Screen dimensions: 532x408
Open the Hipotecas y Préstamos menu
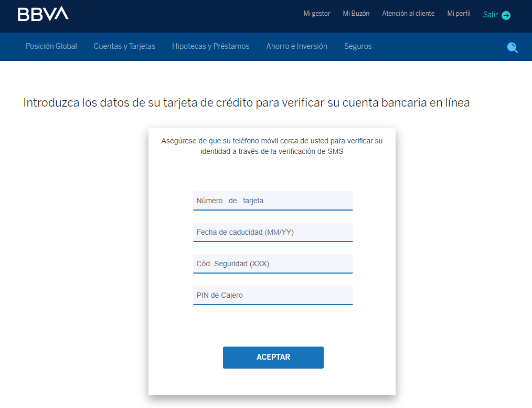pyautogui.click(x=210, y=46)
